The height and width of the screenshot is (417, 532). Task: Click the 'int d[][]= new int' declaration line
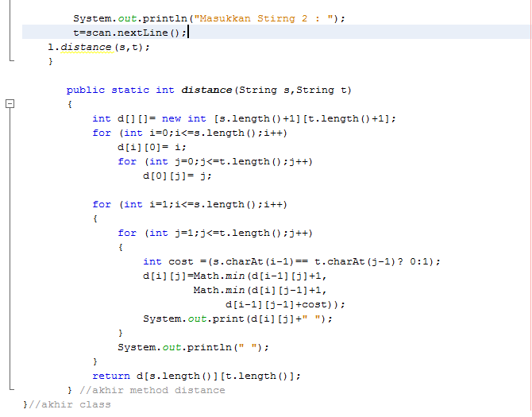click(244, 119)
